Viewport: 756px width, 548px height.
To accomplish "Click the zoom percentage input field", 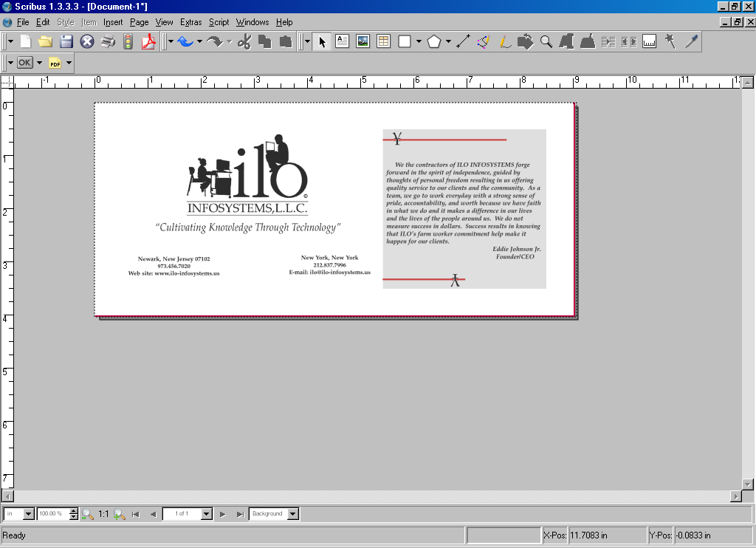I will (52, 514).
